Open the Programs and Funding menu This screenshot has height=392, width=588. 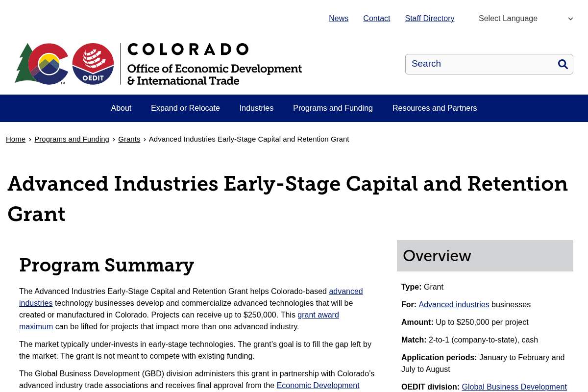tap(333, 108)
